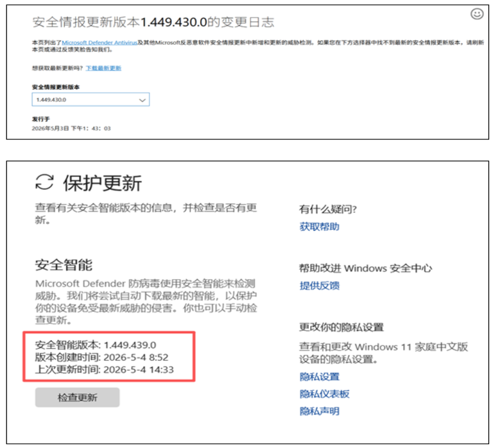This screenshot has height=448, width=493.
Task: Open the 隐私设置 link
Action: coord(319,377)
